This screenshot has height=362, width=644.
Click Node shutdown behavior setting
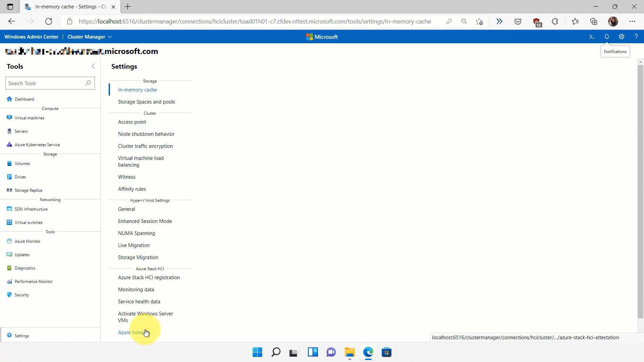pyautogui.click(x=146, y=134)
